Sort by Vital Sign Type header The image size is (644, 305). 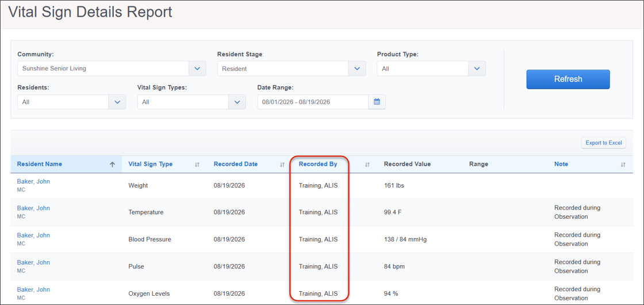[150, 164]
